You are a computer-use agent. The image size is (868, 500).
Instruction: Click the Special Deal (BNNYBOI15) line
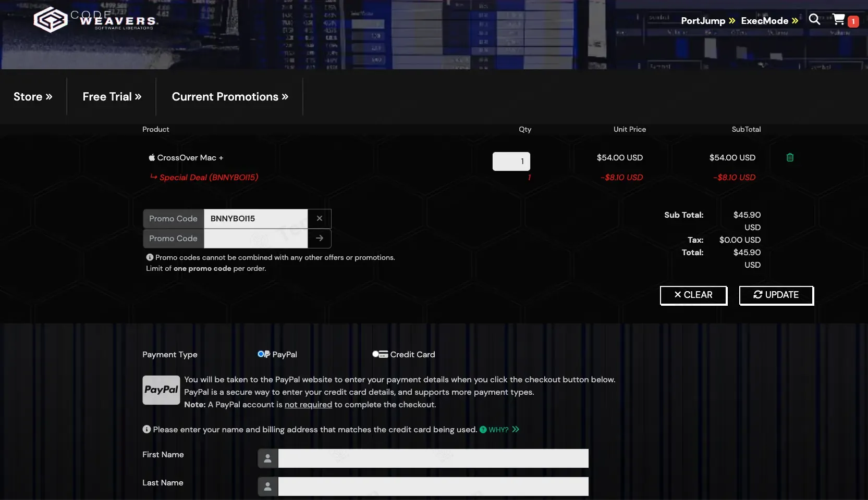point(209,178)
